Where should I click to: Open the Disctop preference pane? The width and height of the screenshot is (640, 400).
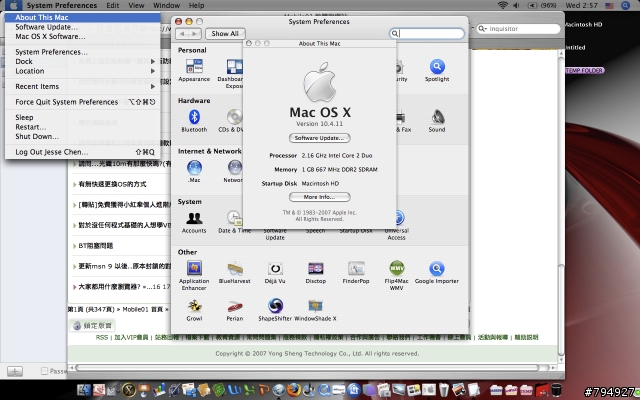(x=316, y=273)
